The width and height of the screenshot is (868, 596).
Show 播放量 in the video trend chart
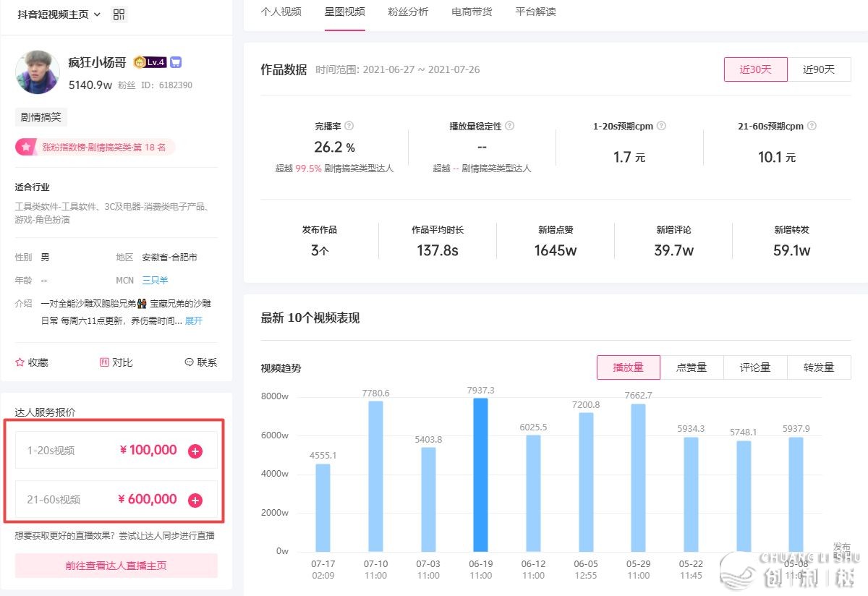click(x=629, y=367)
